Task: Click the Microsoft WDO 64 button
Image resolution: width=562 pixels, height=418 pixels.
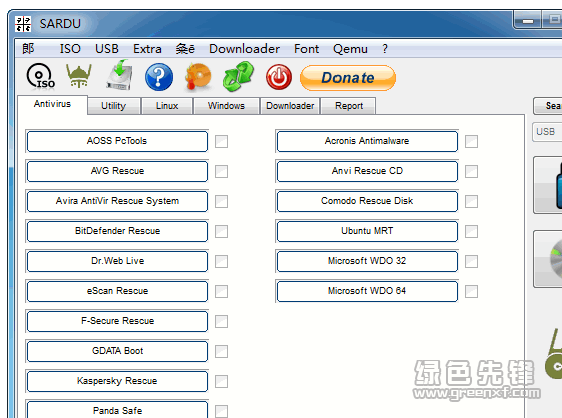Action: coord(367,291)
